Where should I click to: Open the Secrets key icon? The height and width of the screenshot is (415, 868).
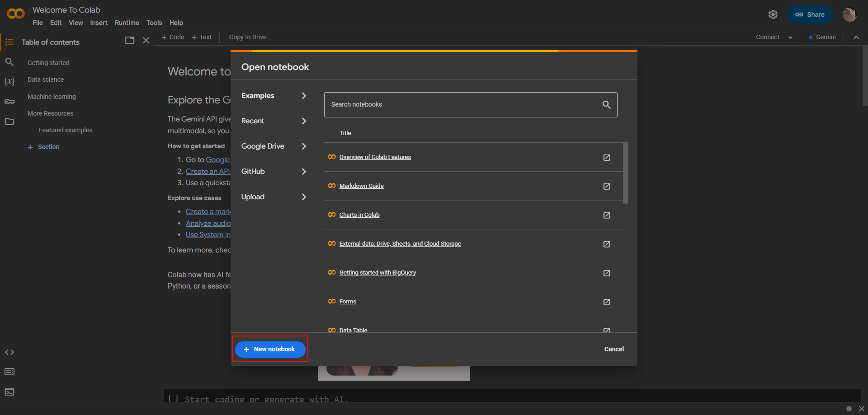point(9,102)
